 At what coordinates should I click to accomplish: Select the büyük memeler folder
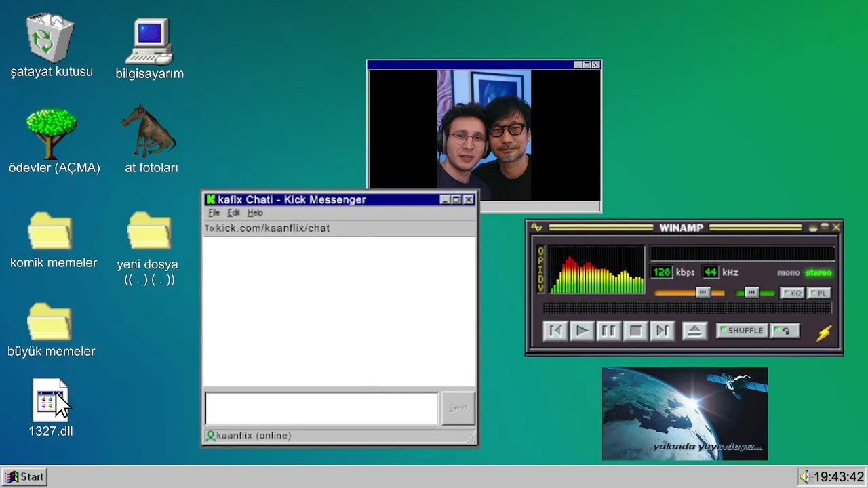(50, 321)
